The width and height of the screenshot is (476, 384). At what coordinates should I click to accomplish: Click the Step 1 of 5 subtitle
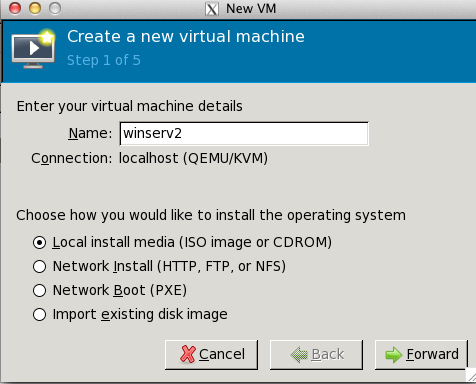coord(104,60)
